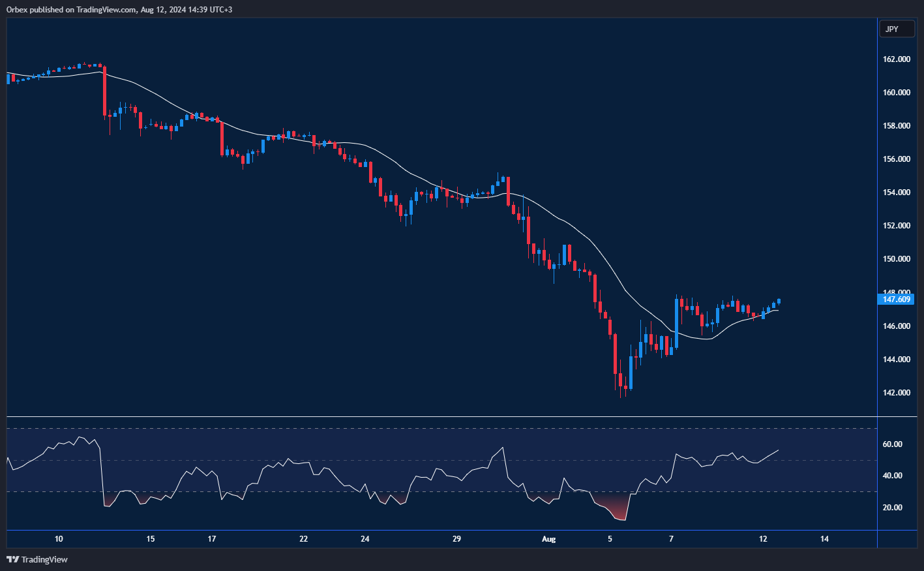
Task: Click the JPY currency button
Action: pyautogui.click(x=897, y=29)
